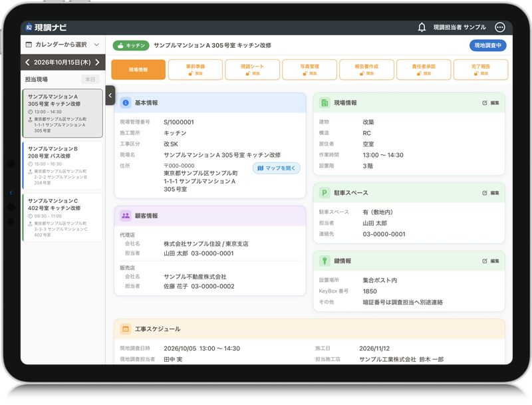
Task: Switch to the 完了報告 tab
Action: pos(481,70)
